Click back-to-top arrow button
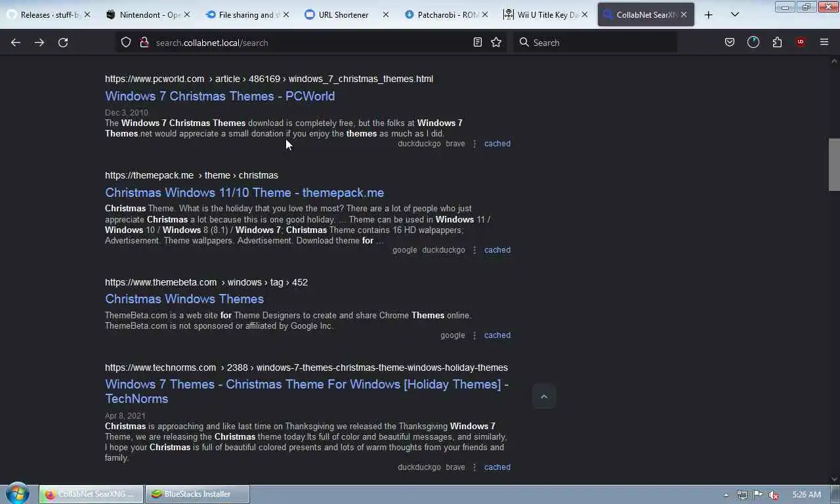Screen dimensions: 840x504 click(x=543, y=396)
